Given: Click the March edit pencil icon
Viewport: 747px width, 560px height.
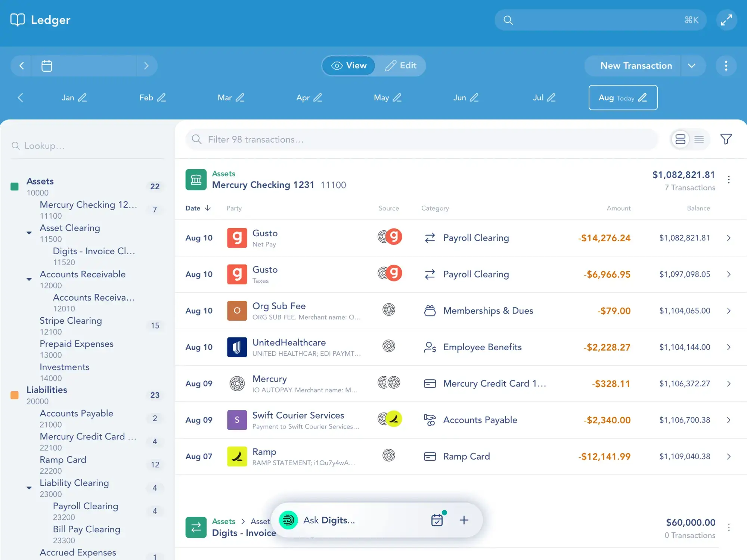Looking at the screenshot, I should [240, 97].
